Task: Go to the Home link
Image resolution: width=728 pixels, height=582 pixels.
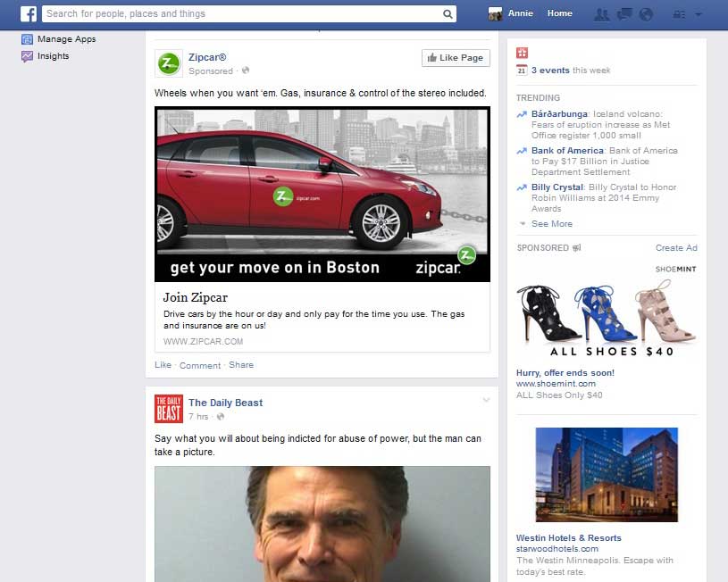Action: pyautogui.click(x=559, y=13)
